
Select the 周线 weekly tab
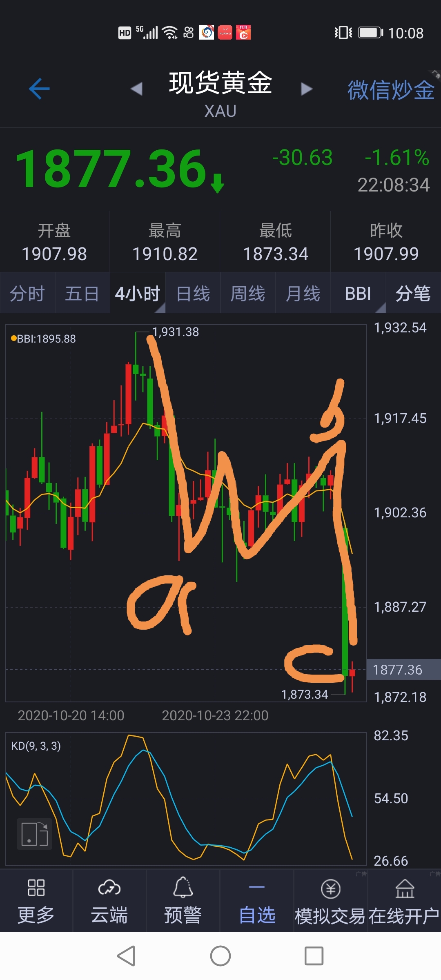tap(248, 293)
